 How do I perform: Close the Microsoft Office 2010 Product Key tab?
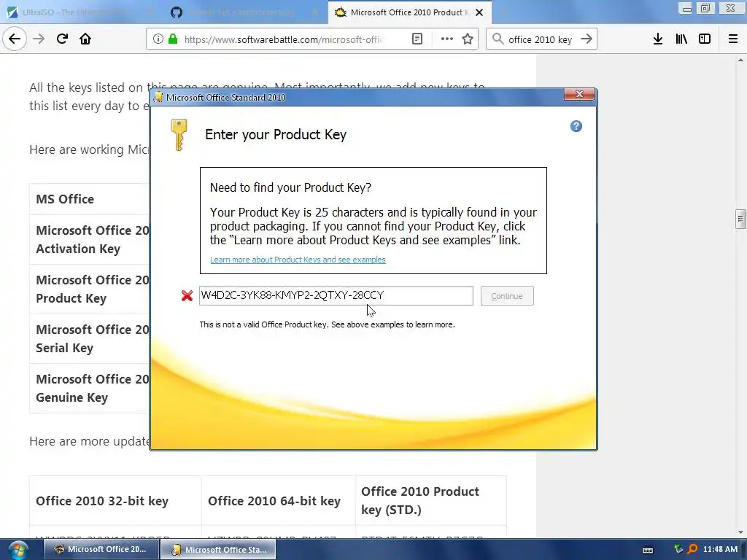(x=479, y=12)
